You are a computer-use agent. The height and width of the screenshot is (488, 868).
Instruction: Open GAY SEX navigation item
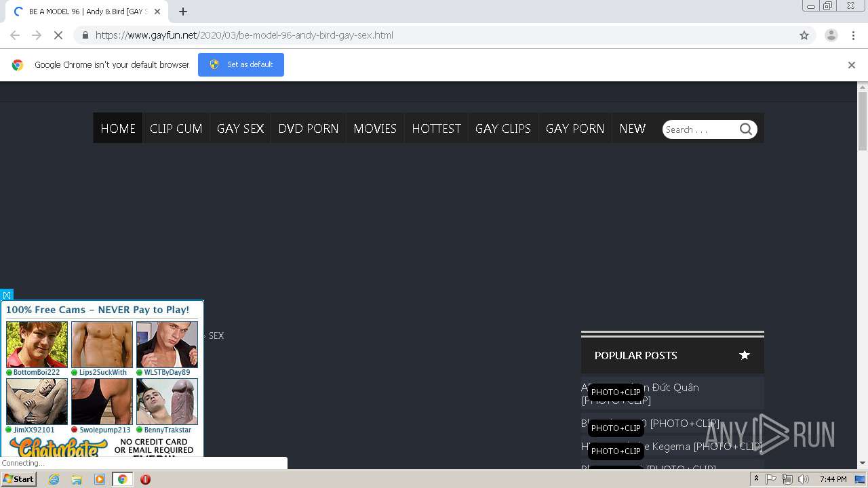pos(240,128)
